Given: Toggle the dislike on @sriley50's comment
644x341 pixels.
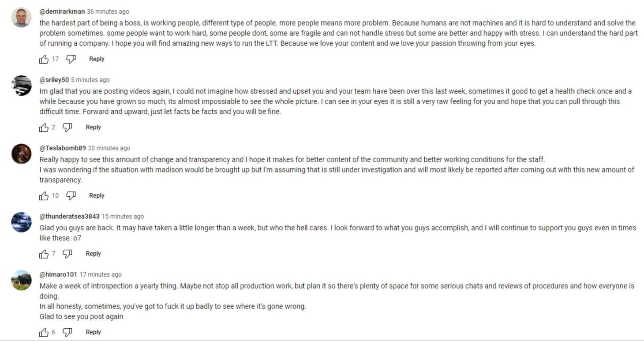Looking at the screenshot, I should click(67, 127).
